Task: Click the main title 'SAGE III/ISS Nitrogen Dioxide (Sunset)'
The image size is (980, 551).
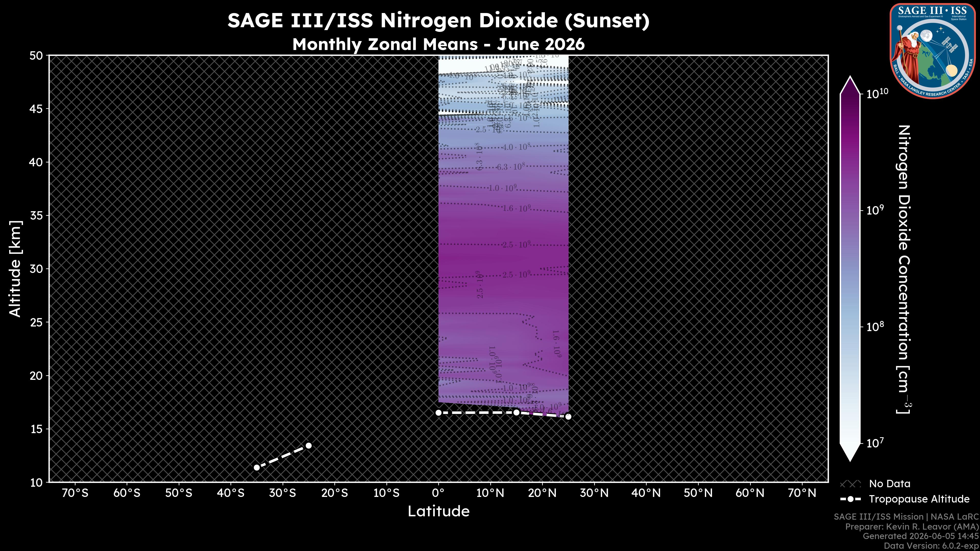Action: (x=438, y=20)
